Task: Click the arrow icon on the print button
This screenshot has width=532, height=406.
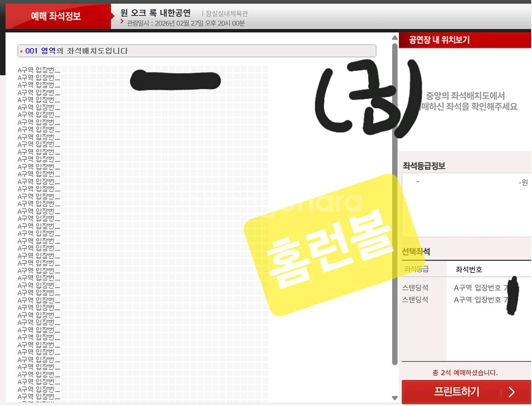Action: click(511, 392)
